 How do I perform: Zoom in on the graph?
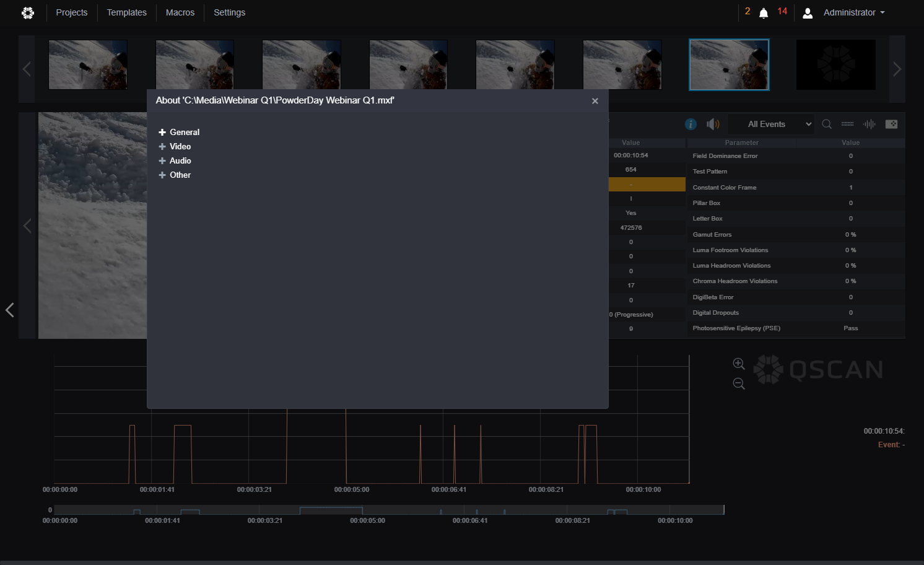tap(739, 364)
